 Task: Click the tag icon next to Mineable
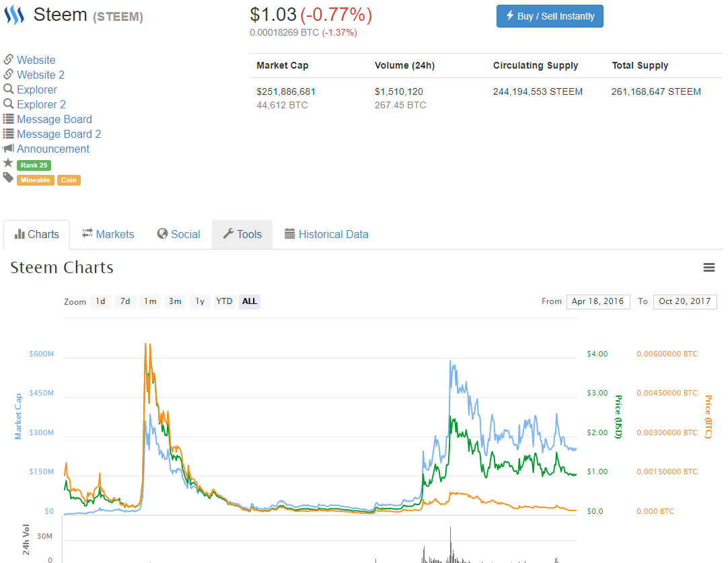click(x=8, y=178)
